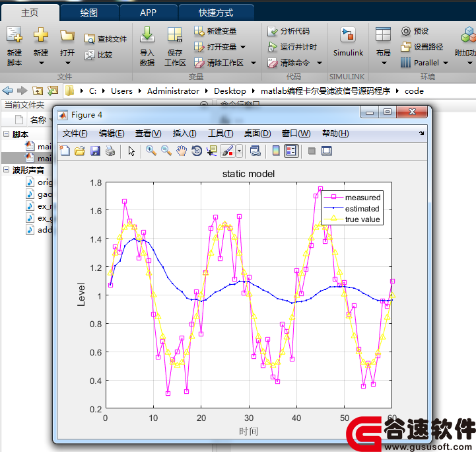Toggle Insert Colorbar
This screenshot has height=452, width=476.
coord(276,151)
